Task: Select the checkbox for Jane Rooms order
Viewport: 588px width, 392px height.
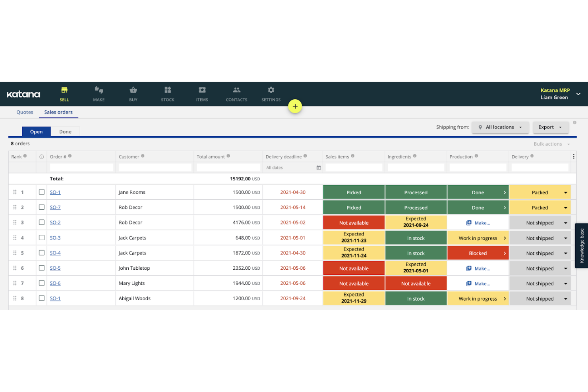Action: point(42,192)
